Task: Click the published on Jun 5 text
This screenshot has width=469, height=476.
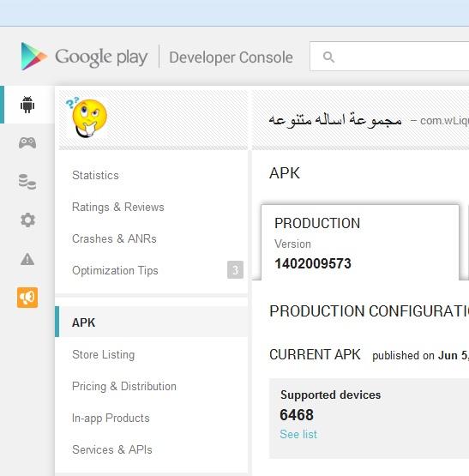Action: (x=420, y=355)
